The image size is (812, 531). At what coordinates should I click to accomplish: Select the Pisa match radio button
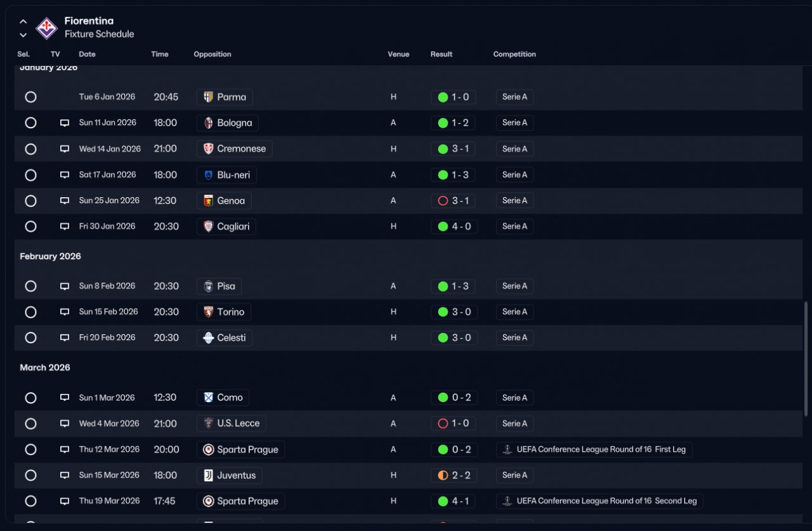pos(30,286)
